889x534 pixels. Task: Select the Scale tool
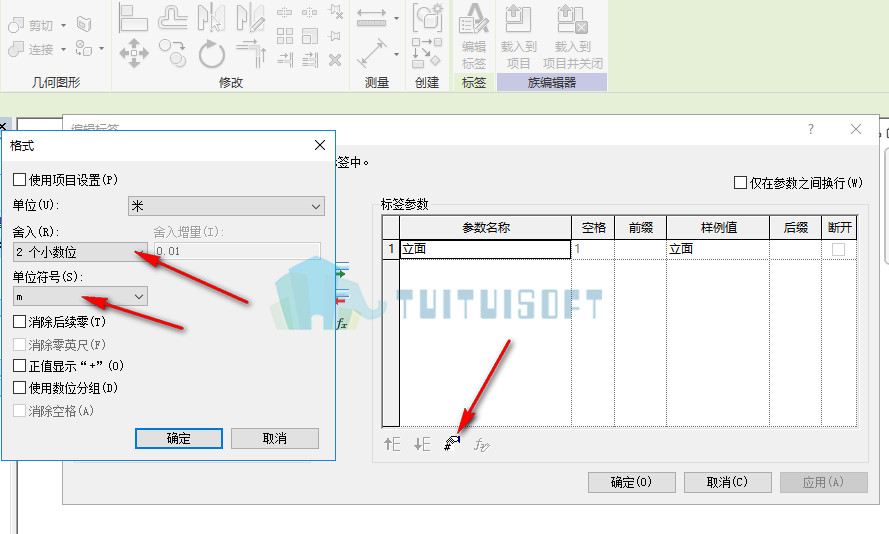pyautogui.click(x=310, y=36)
